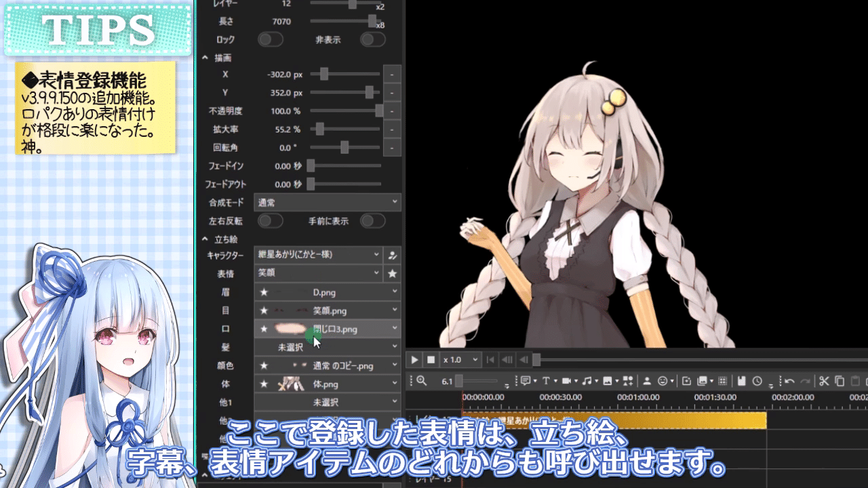Cut the selected timeline item with scissors icon
This screenshot has height=488, width=868.
824,381
